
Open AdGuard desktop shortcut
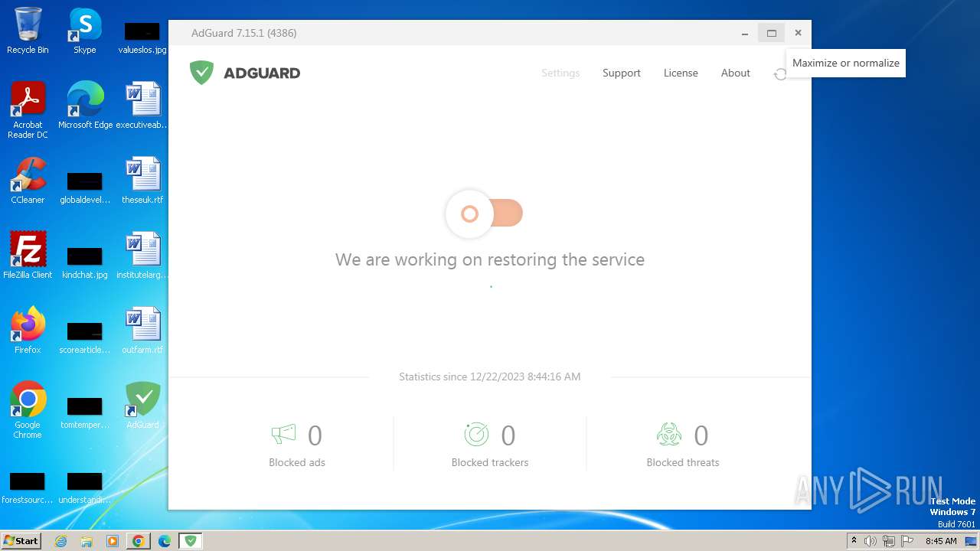click(x=142, y=406)
